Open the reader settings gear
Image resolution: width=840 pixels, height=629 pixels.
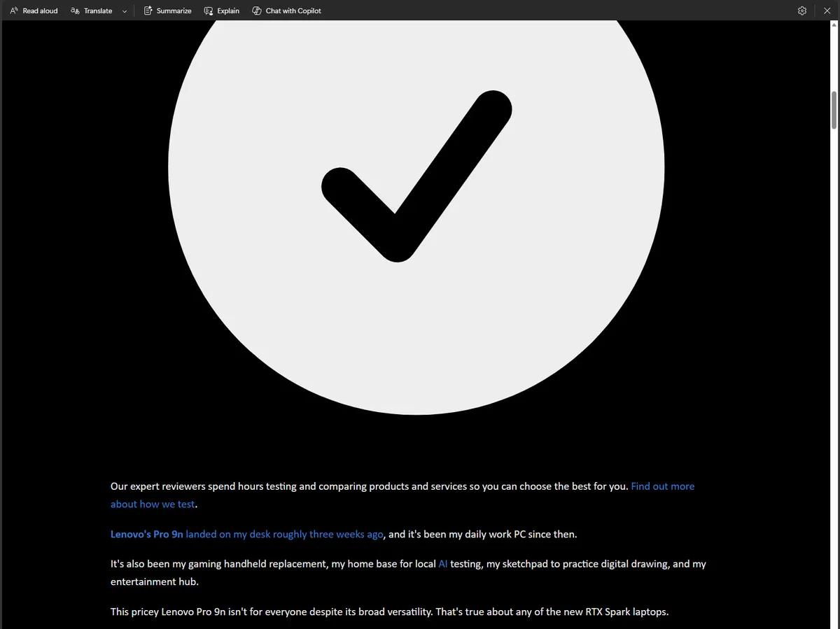pyautogui.click(x=802, y=10)
